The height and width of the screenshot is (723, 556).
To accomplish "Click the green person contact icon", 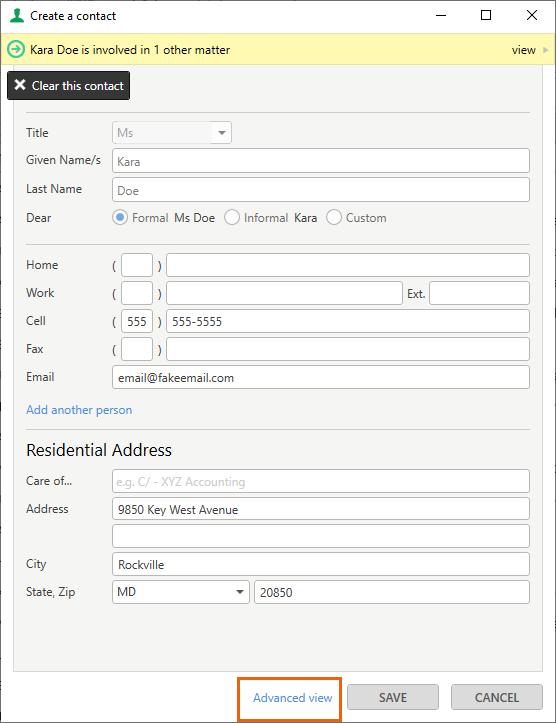I will [17, 16].
